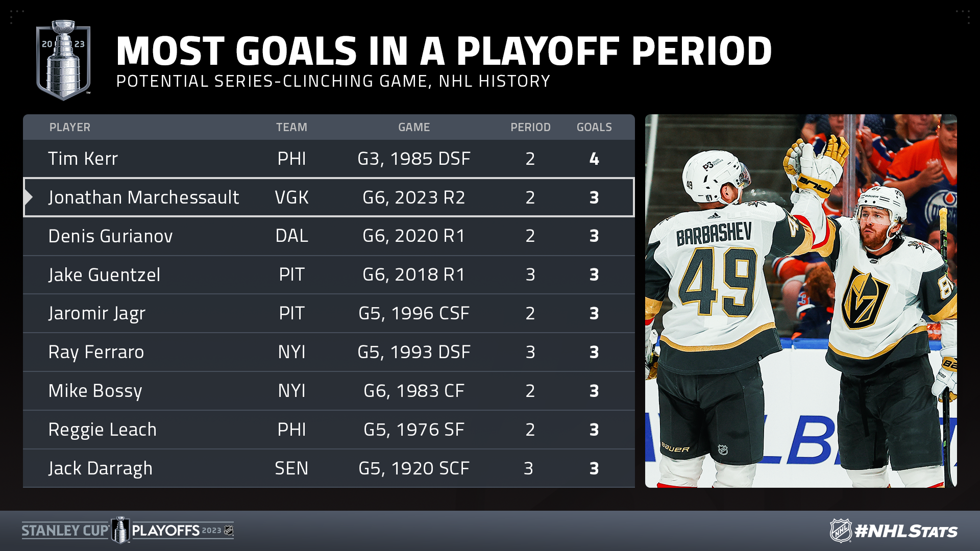Click Jake Guentzel's name
980x551 pixels.
[x=104, y=275]
